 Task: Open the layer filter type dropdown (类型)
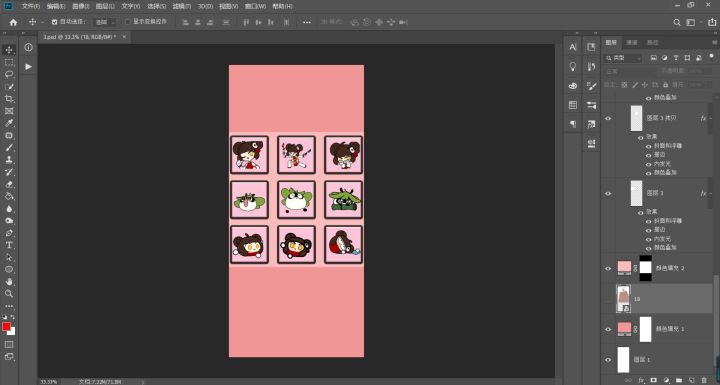click(623, 58)
